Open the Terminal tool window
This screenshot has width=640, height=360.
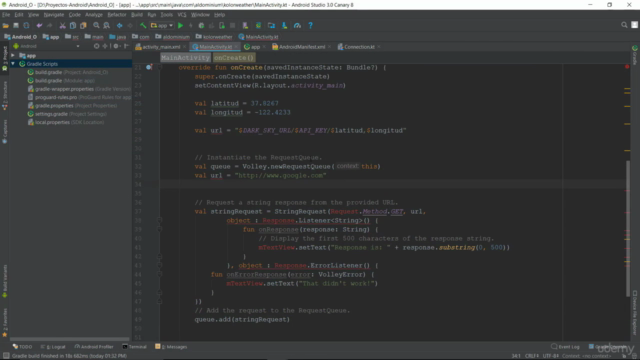point(134,347)
